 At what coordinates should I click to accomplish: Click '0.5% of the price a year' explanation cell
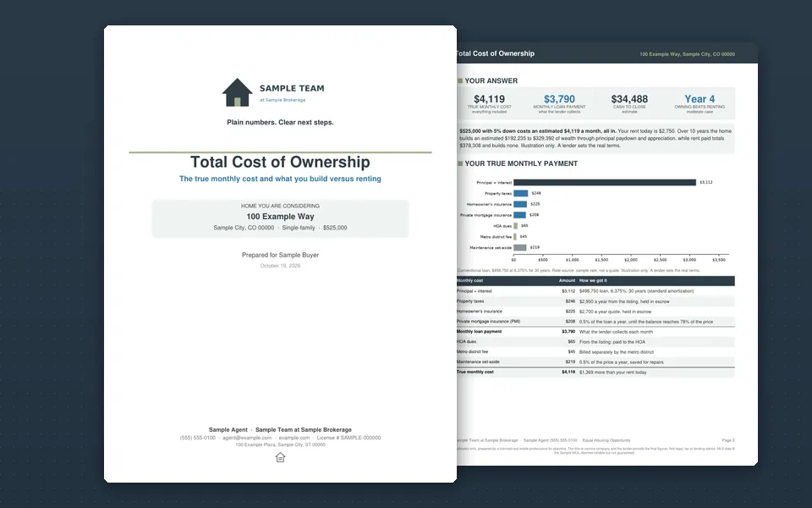pyautogui.click(x=622, y=362)
